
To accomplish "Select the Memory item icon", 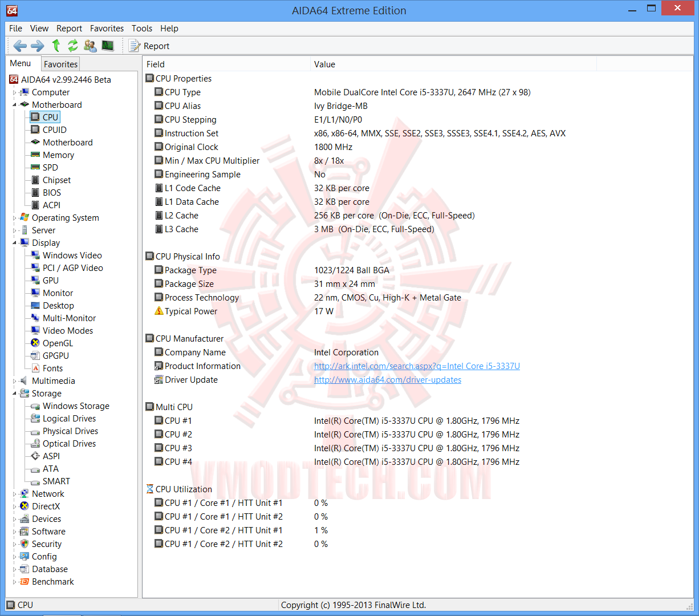I will point(35,155).
